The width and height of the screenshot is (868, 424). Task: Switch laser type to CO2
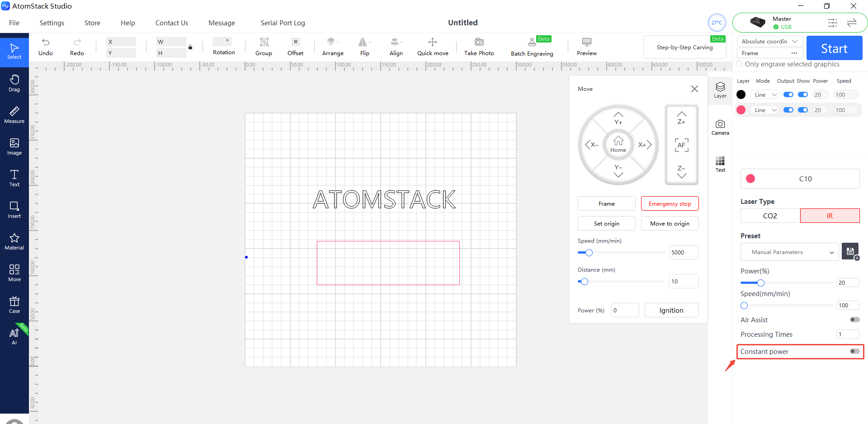coord(770,216)
